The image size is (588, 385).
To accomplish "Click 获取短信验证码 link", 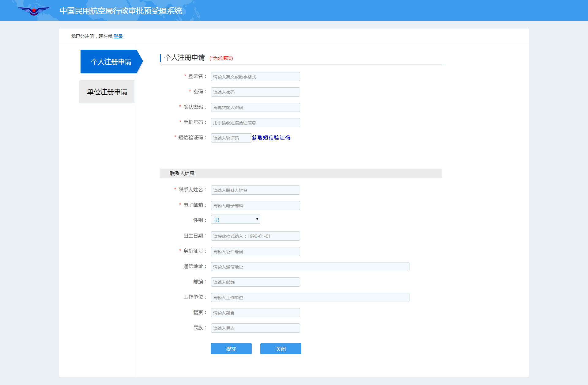I will pyautogui.click(x=271, y=138).
